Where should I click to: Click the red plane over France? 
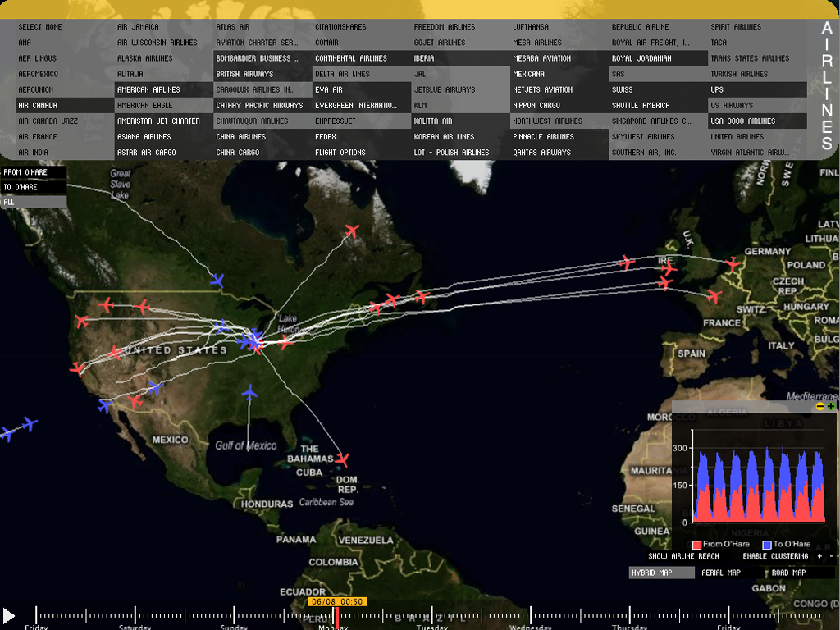click(x=714, y=295)
